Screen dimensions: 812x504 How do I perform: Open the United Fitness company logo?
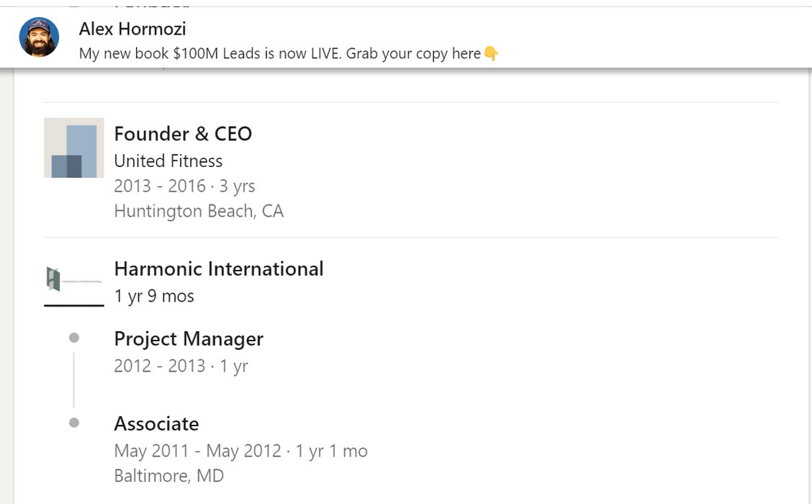74,148
